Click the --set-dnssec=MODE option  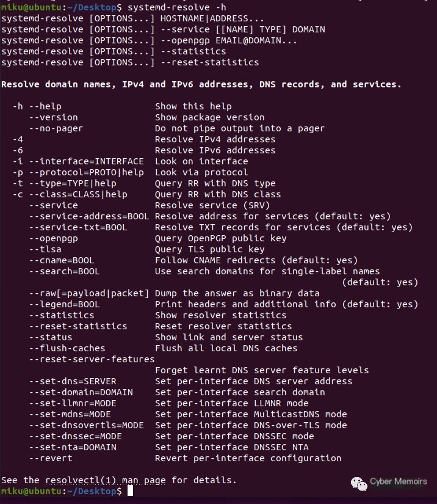pyautogui.click(x=76, y=436)
